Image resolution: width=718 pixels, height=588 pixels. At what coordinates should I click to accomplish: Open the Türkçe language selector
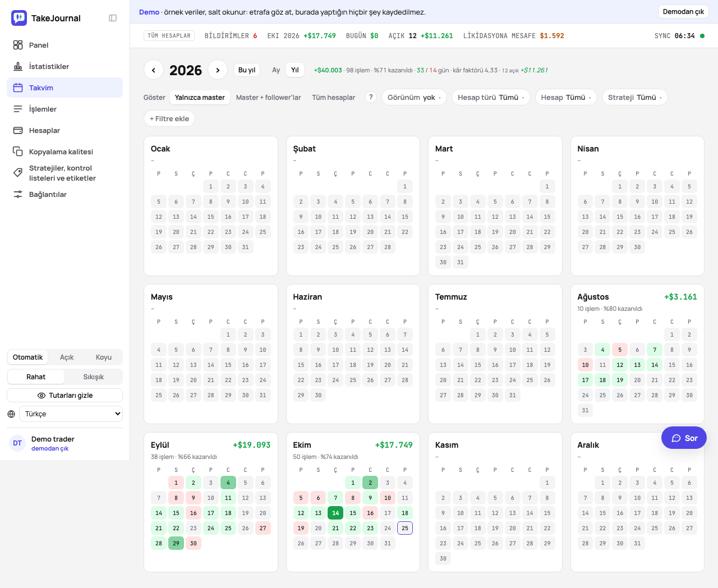71,414
